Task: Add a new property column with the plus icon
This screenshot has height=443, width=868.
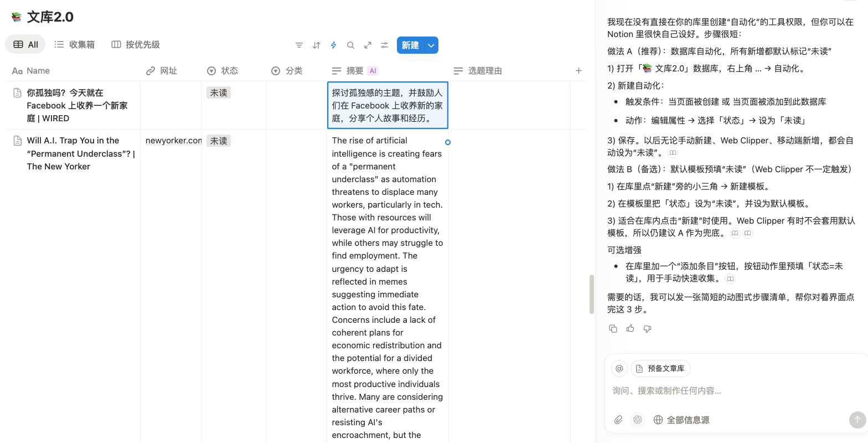Action: tap(578, 71)
